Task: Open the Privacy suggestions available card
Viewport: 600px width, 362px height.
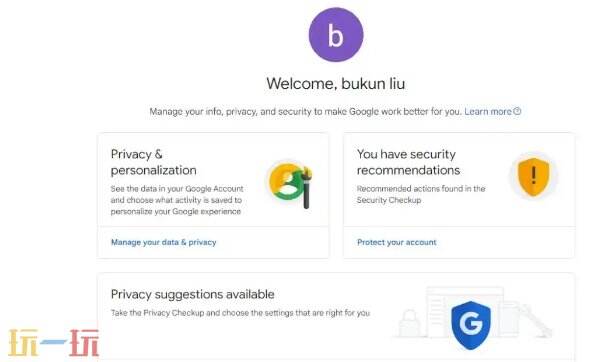Action: [336, 316]
